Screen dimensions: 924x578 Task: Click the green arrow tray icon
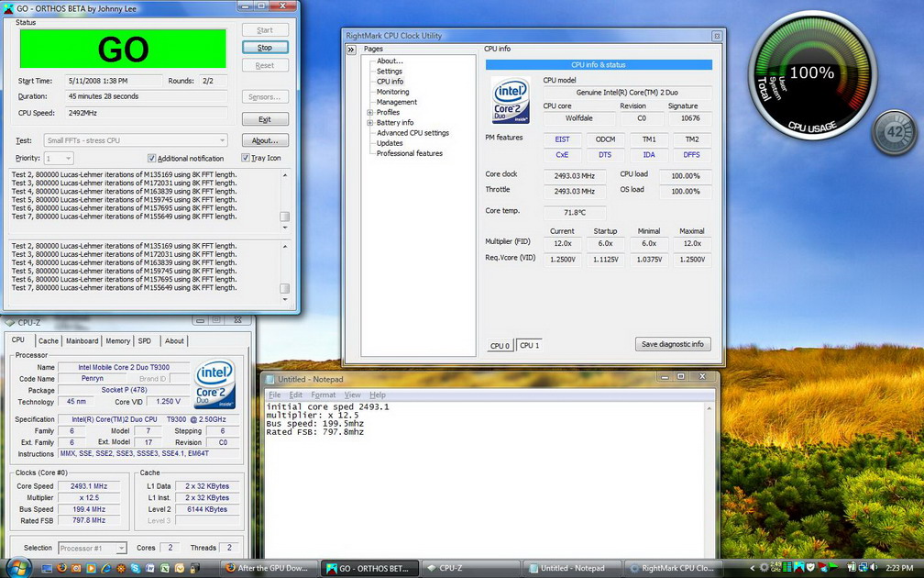(x=833, y=567)
